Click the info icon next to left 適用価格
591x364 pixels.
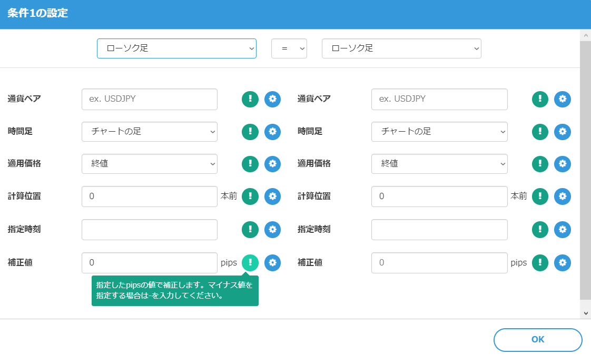pos(250,164)
